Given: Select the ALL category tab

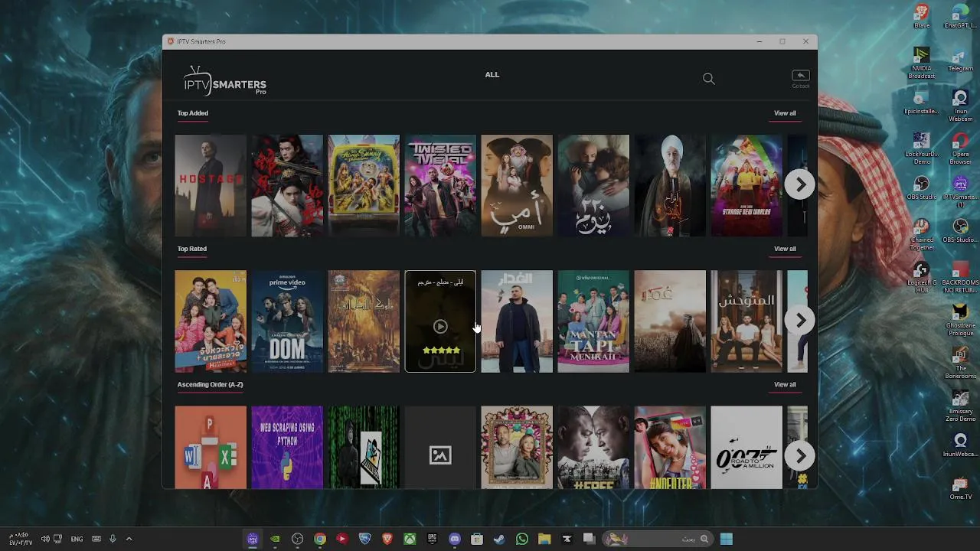Looking at the screenshot, I should (492, 75).
